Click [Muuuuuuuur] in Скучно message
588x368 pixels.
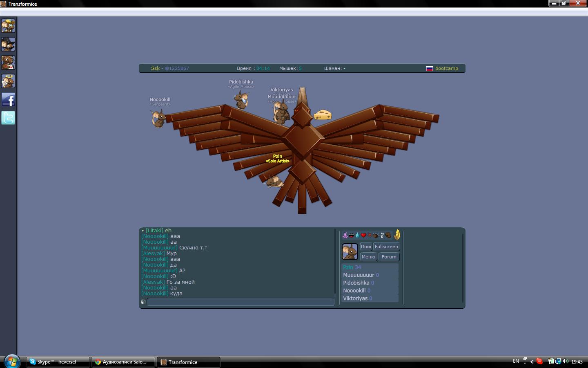[x=160, y=248]
